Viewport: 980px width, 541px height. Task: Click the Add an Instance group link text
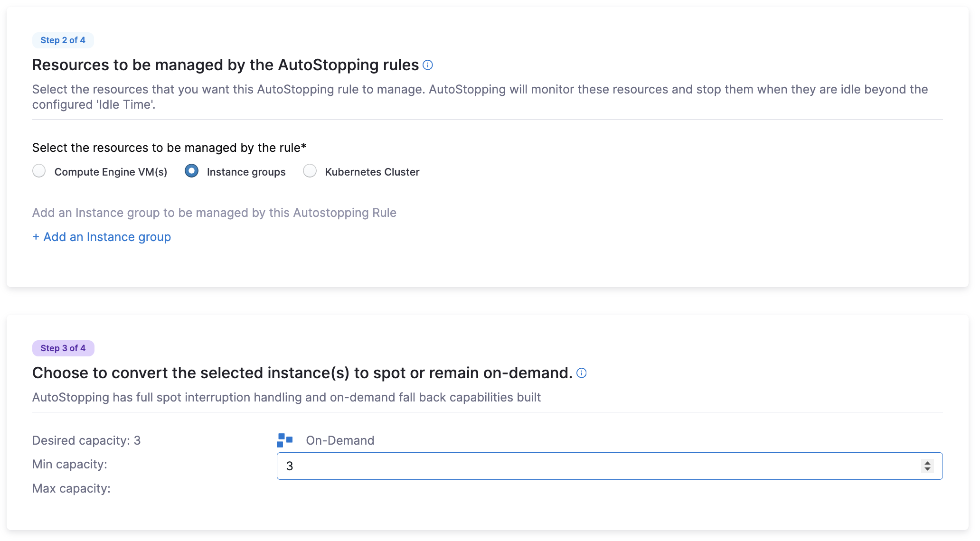tap(107, 237)
